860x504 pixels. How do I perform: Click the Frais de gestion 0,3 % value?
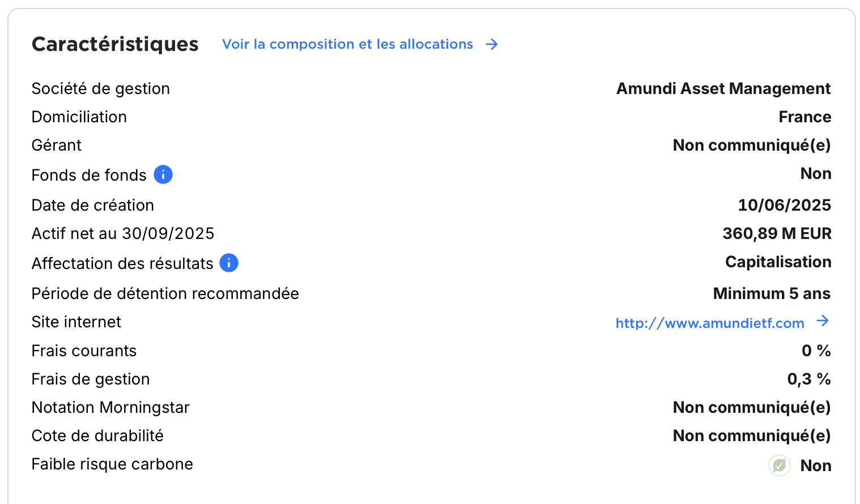tap(808, 379)
